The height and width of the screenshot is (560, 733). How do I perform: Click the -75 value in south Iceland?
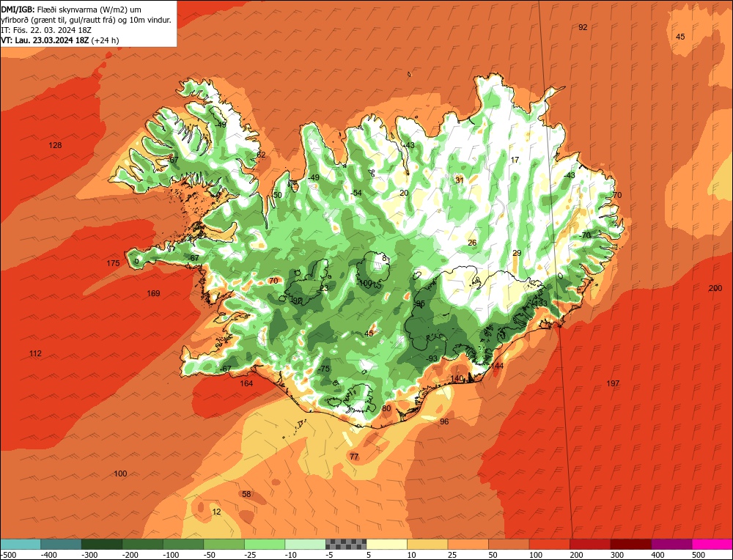point(323,369)
